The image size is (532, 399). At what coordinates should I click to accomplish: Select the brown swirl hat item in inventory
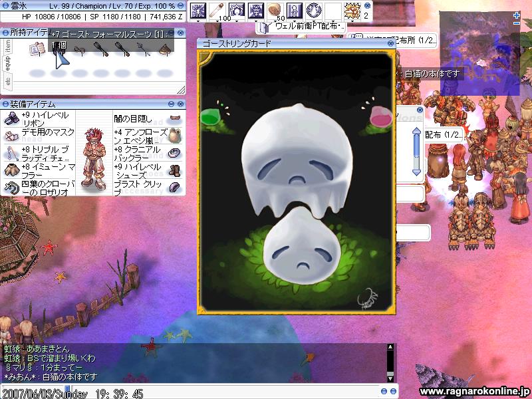coord(164,49)
